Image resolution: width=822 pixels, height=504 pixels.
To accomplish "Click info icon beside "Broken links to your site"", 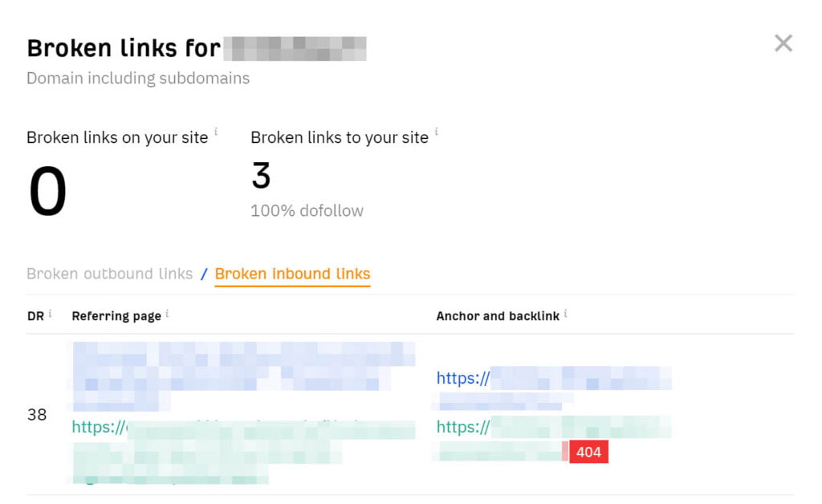I will click(437, 132).
